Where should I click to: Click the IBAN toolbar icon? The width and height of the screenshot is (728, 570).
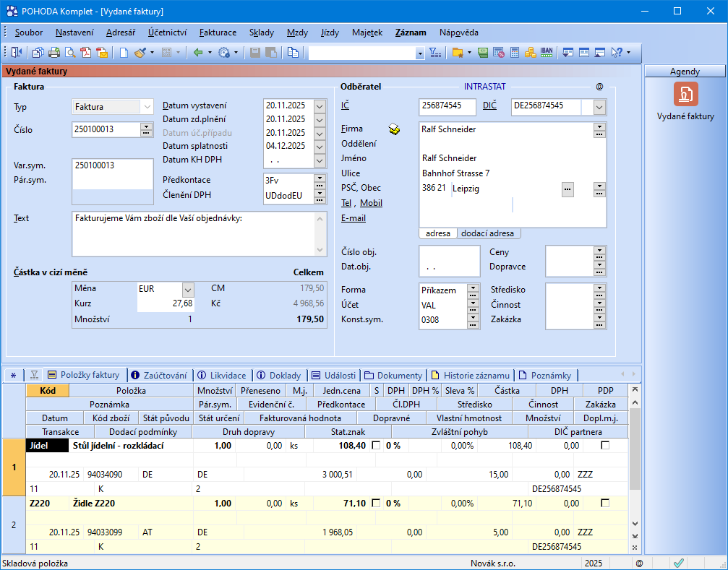tap(547, 53)
